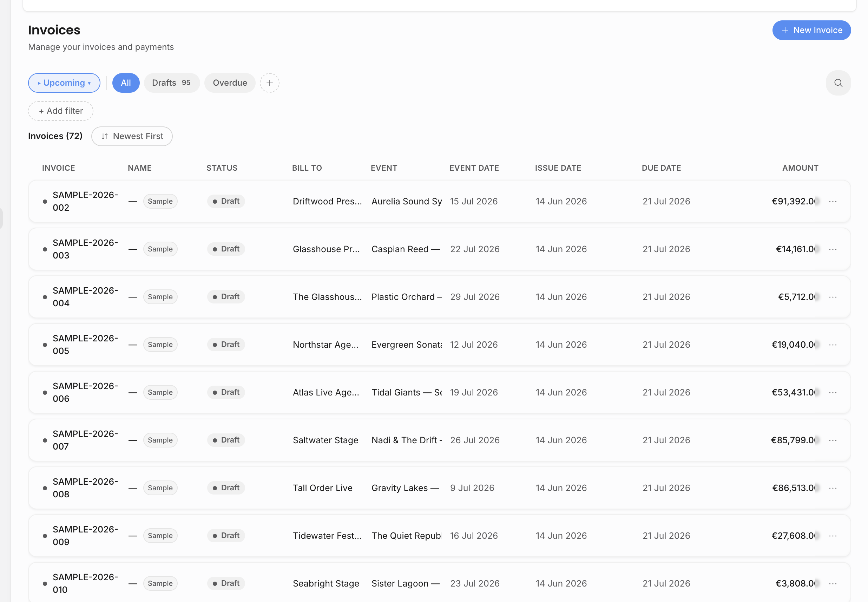Open invoice SAMPLE-2026-007
The image size is (868, 602).
[85, 440]
